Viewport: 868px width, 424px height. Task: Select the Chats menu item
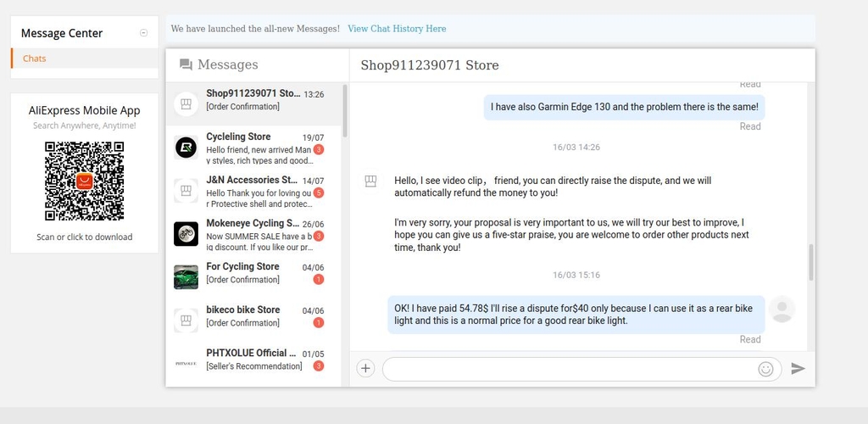[x=35, y=59]
